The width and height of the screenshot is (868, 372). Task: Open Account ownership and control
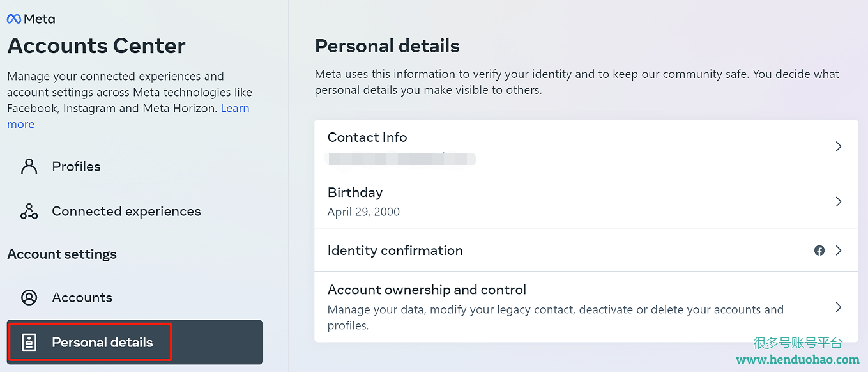(x=586, y=307)
